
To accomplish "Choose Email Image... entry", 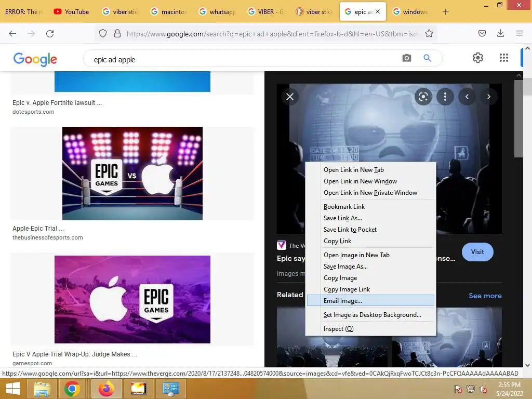I will coord(370,301).
